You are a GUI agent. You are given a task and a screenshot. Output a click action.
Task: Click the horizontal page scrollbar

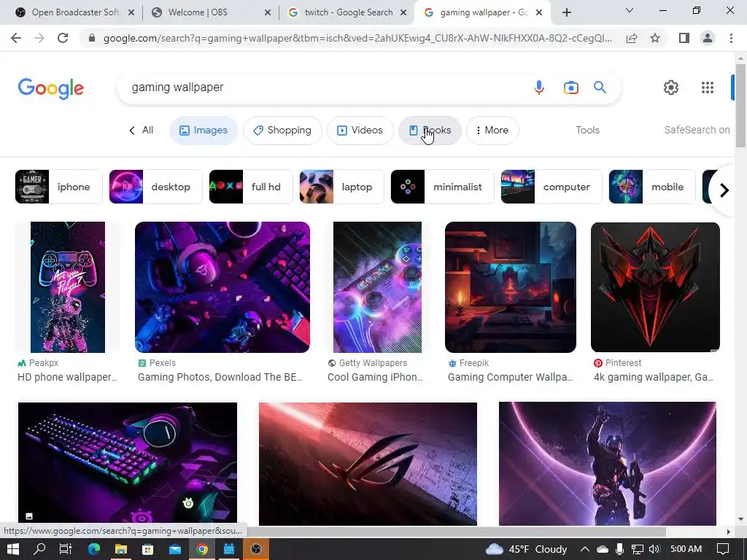(x=456, y=532)
